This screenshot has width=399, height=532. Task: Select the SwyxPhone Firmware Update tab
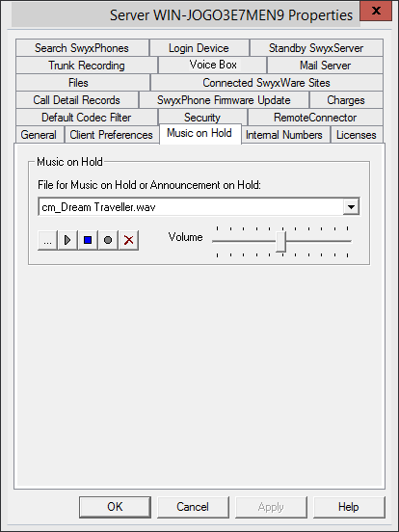pyautogui.click(x=224, y=100)
